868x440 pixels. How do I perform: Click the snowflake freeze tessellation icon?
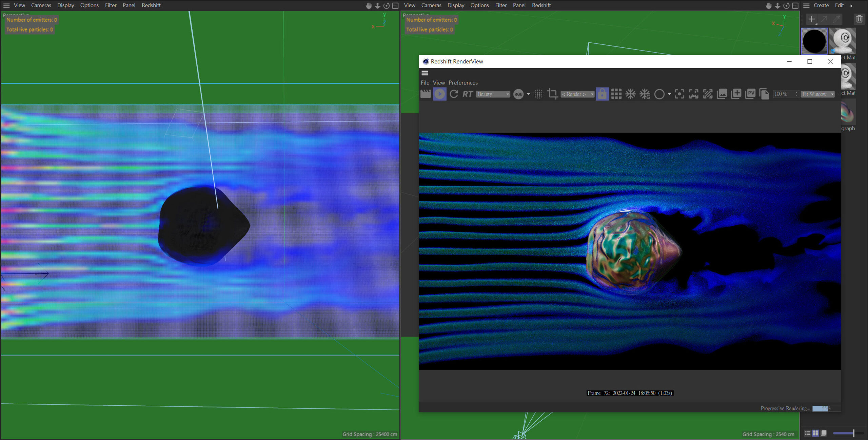coord(630,94)
